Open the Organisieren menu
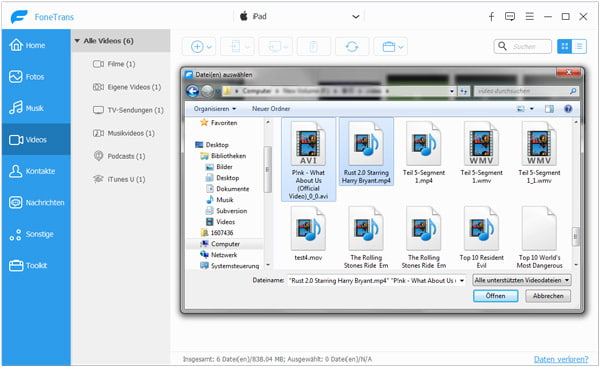This screenshot has width=600, height=367. (215, 109)
